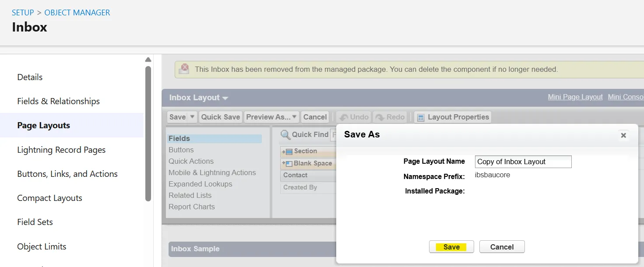The image size is (644, 267).
Task: Click the Quick Save toolbar button
Action: click(x=221, y=117)
